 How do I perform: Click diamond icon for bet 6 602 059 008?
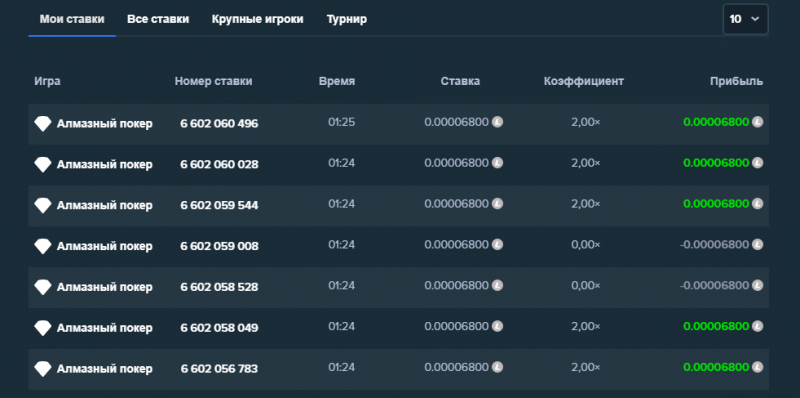pyautogui.click(x=43, y=246)
